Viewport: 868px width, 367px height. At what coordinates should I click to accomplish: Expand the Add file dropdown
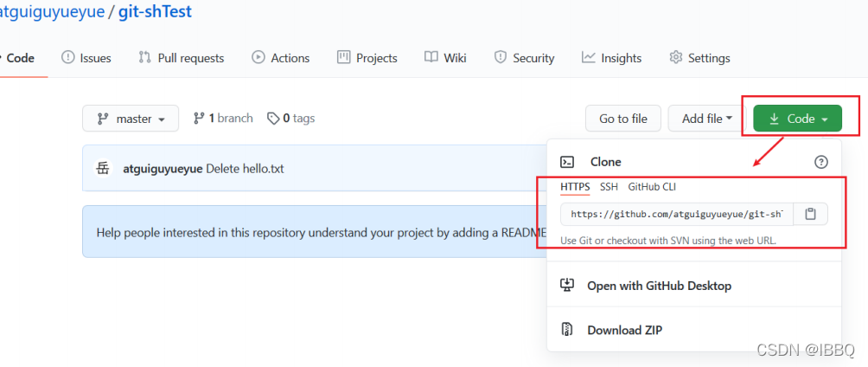[x=707, y=118]
